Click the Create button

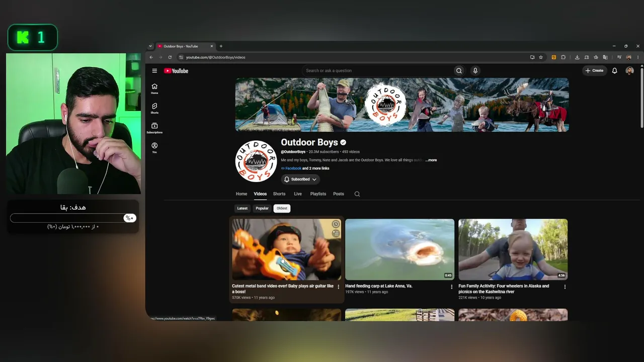point(595,71)
